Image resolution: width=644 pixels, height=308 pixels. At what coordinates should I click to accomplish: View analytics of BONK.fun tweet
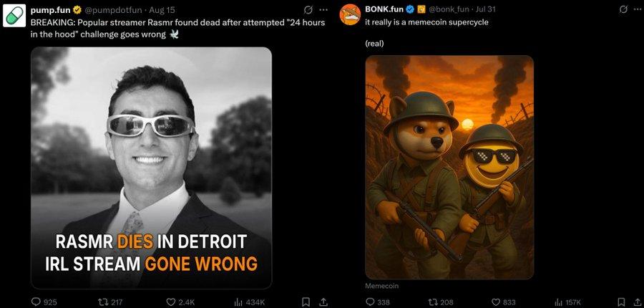click(559, 302)
